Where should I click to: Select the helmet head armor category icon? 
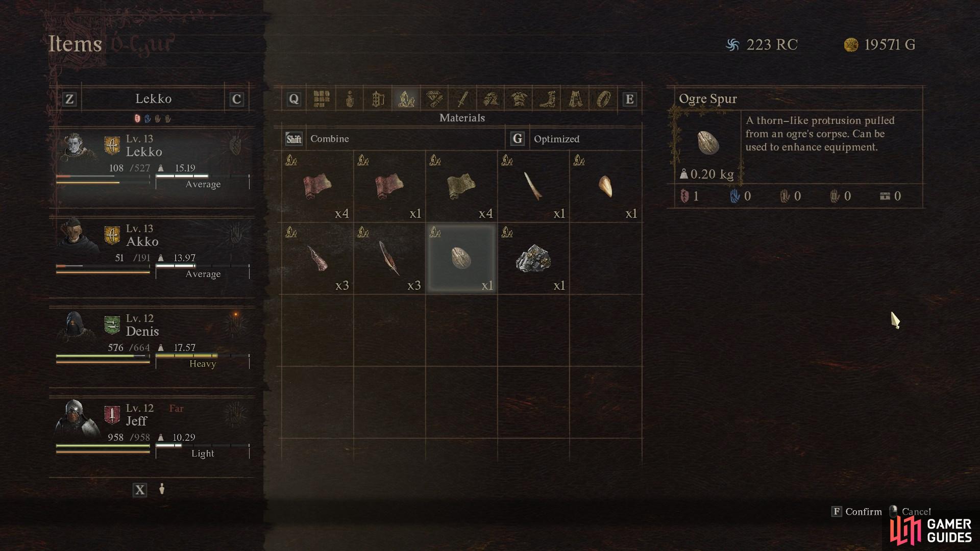pyautogui.click(x=491, y=99)
